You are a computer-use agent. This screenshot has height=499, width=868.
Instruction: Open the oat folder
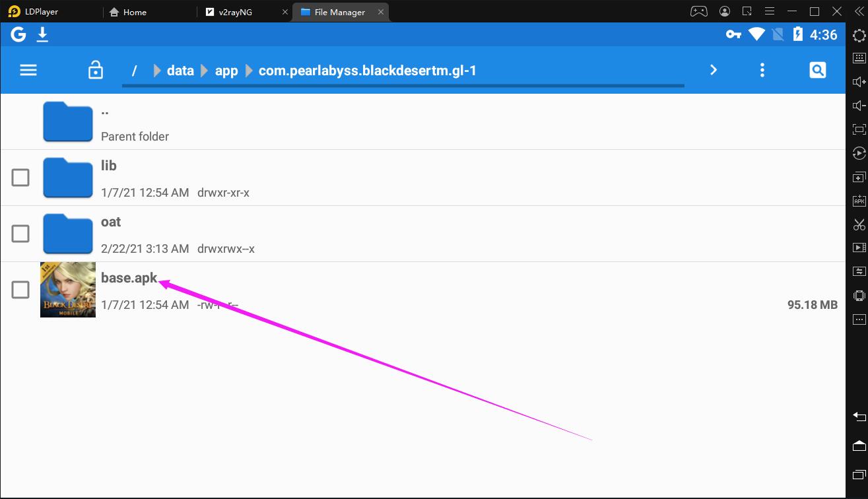(x=422, y=234)
